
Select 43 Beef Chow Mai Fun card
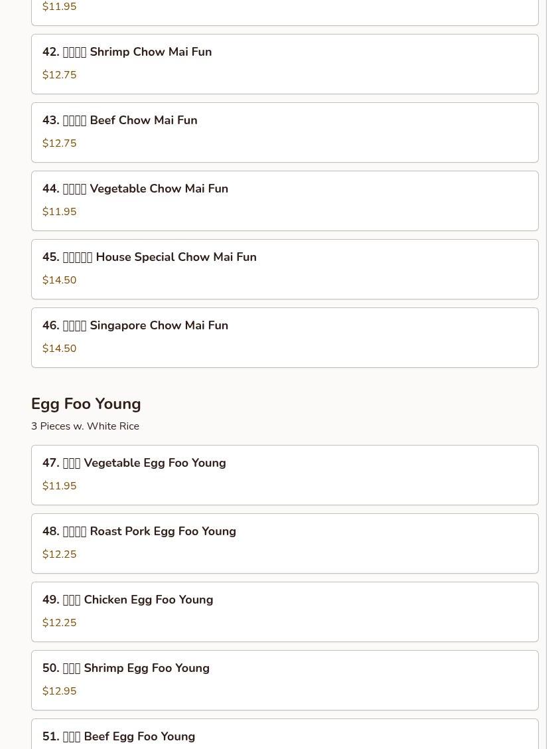(x=284, y=132)
